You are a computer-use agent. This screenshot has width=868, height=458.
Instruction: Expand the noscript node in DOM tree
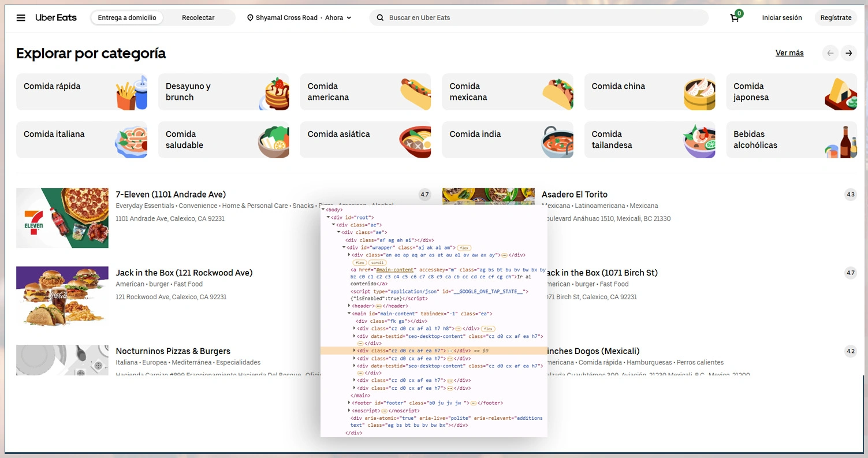point(349,410)
